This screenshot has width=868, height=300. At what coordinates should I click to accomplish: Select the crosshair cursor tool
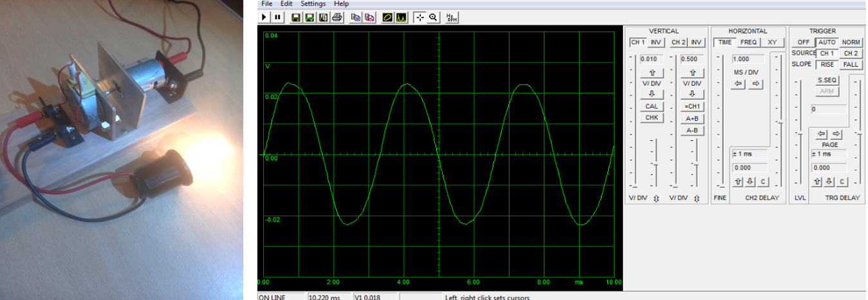pos(420,17)
